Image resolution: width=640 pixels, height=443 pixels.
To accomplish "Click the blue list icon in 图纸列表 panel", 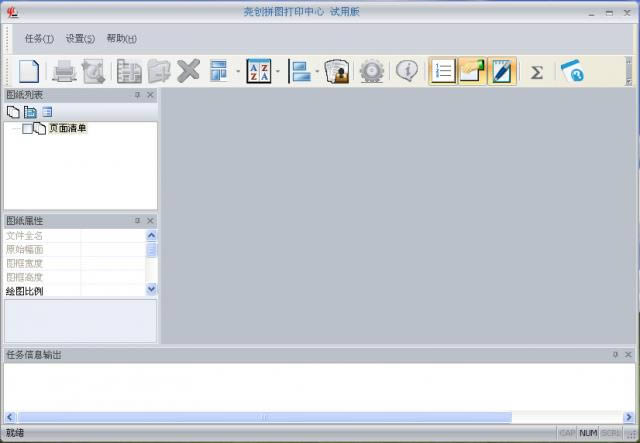I will (x=47, y=112).
